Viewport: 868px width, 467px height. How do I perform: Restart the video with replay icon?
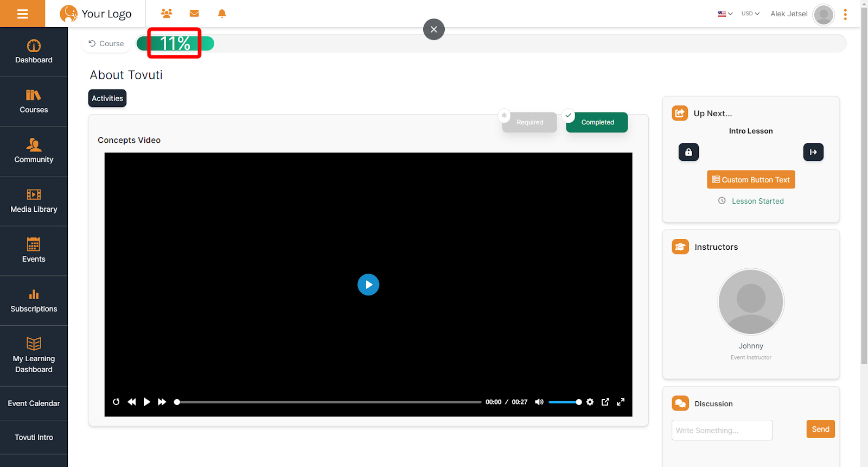click(x=116, y=402)
